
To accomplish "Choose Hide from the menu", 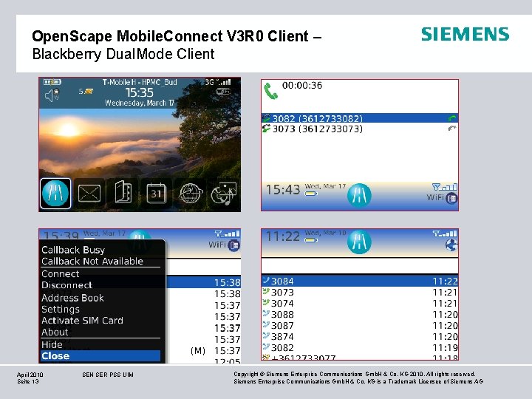I will coord(52,345).
